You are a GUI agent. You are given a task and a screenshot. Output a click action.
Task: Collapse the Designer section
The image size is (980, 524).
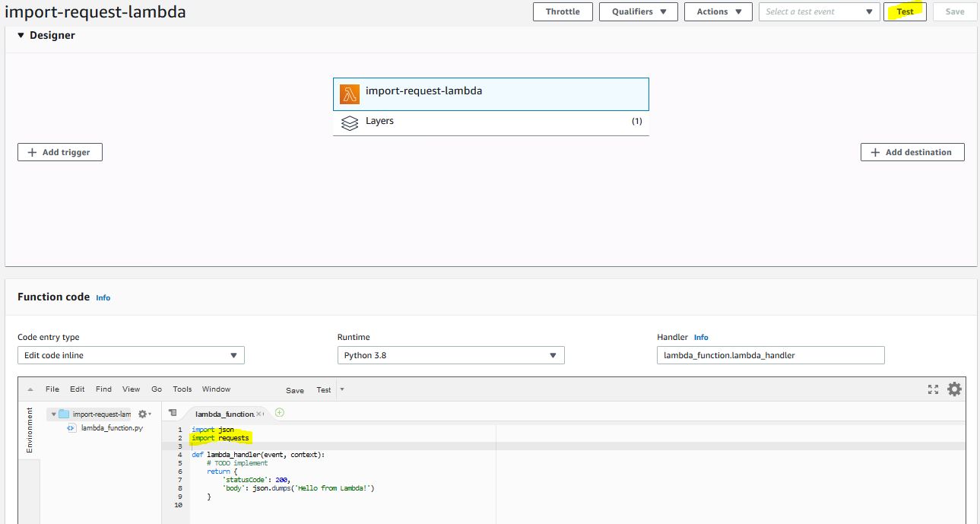[x=21, y=36]
